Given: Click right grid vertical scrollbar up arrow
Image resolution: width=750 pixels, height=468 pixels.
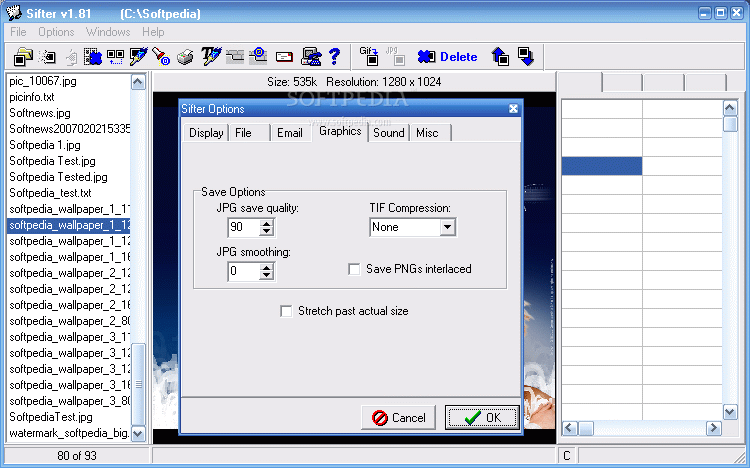Looking at the screenshot, I should click(x=730, y=109).
